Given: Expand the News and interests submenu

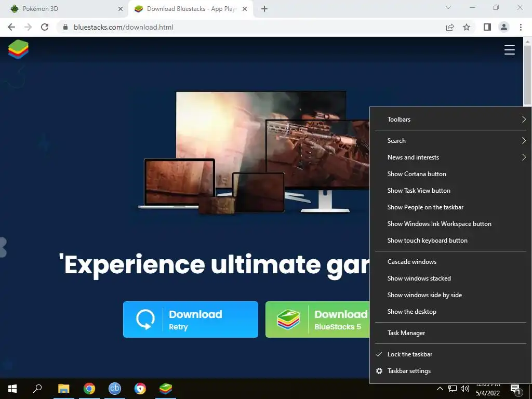Looking at the screenshot, I should (450, 157).
